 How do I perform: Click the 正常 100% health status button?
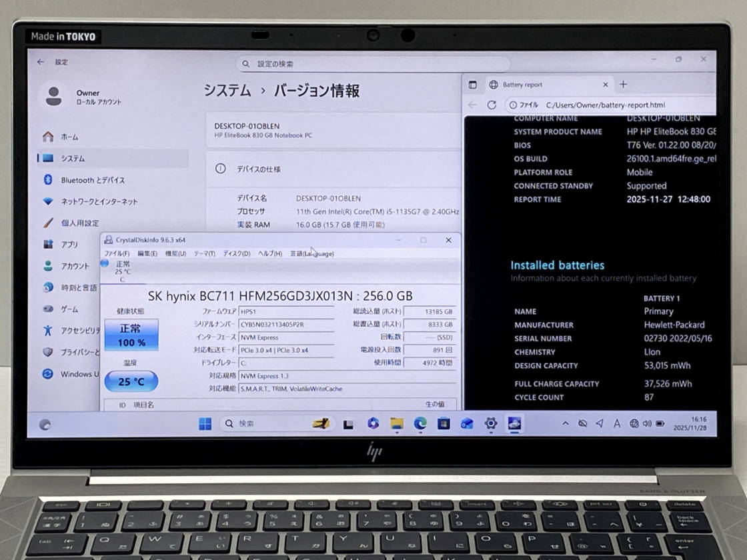(131, 335)
